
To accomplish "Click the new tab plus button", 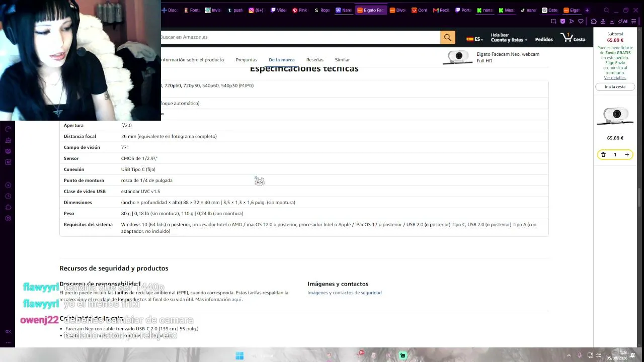I will (x=587, y=10).
